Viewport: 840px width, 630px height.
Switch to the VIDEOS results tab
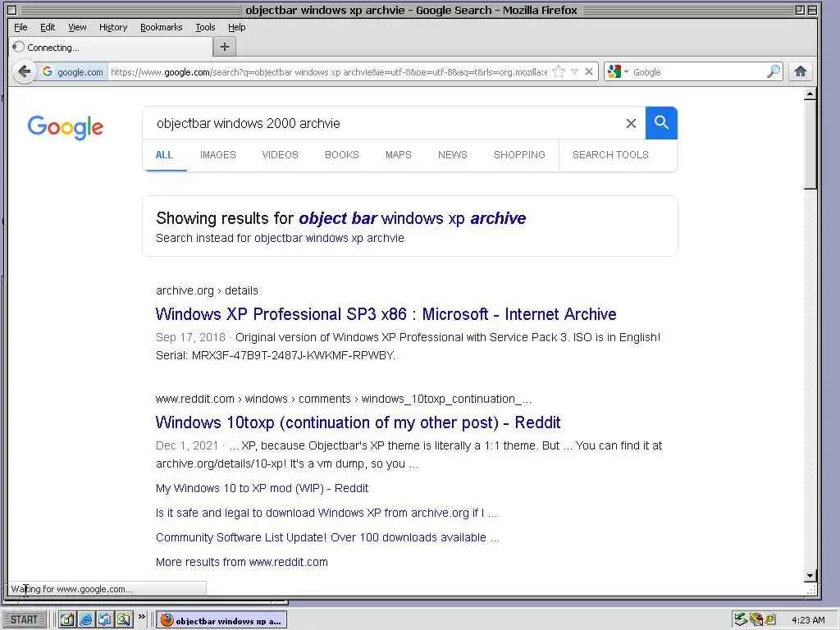click(x=281, y=155)
